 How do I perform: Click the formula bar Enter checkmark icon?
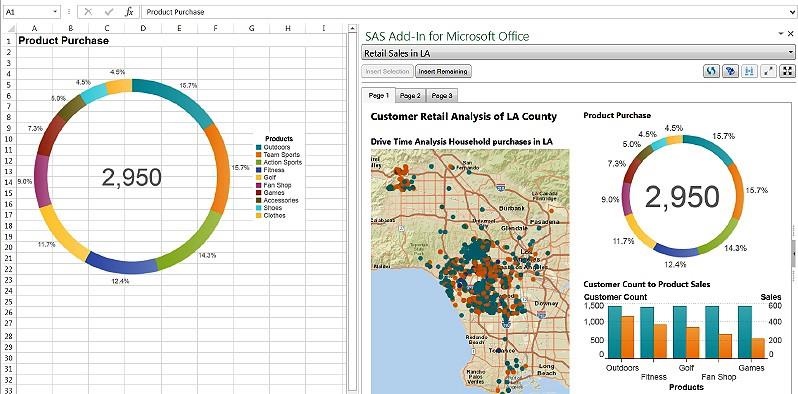coord(108,12)
